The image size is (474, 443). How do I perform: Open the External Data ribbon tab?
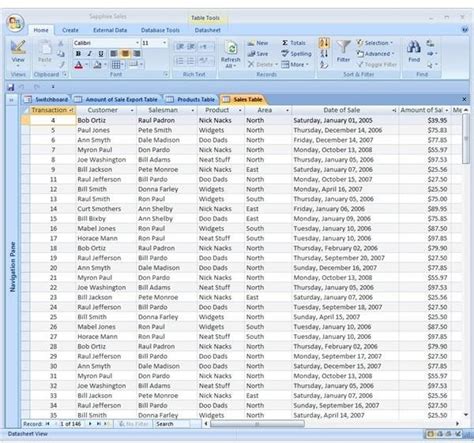coord(110,30)
